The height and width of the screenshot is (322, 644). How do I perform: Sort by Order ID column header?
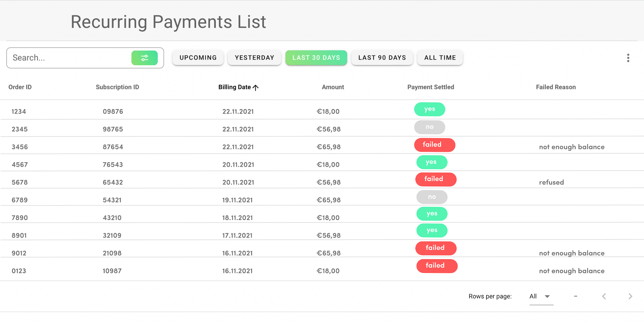(20, 87)
